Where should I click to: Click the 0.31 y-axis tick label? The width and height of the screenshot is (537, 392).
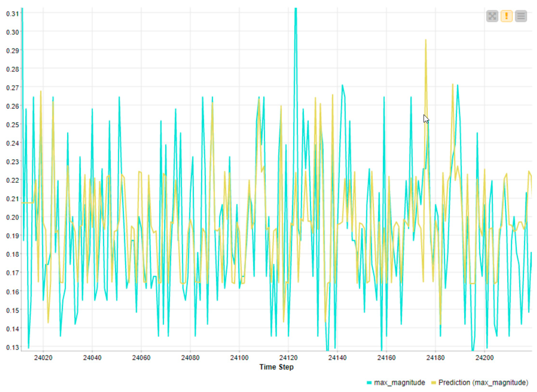pyautogui.click(x=12, y=14)
